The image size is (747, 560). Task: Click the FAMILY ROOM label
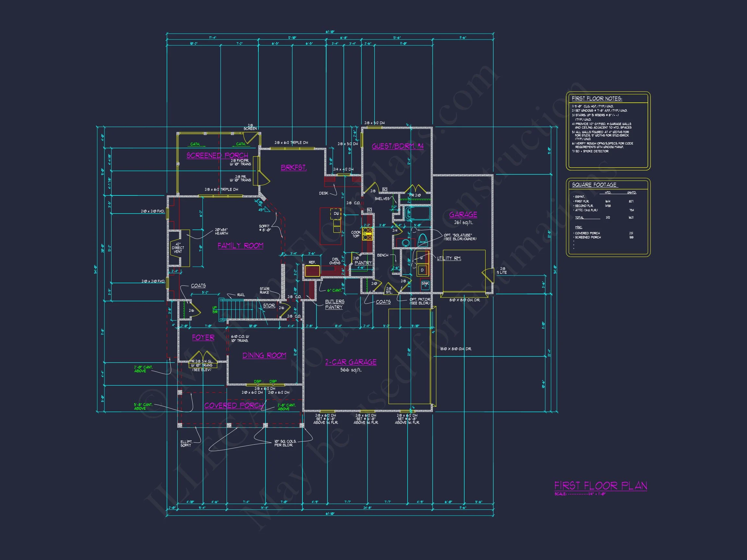pyautogui.click(x=240, y=246)
